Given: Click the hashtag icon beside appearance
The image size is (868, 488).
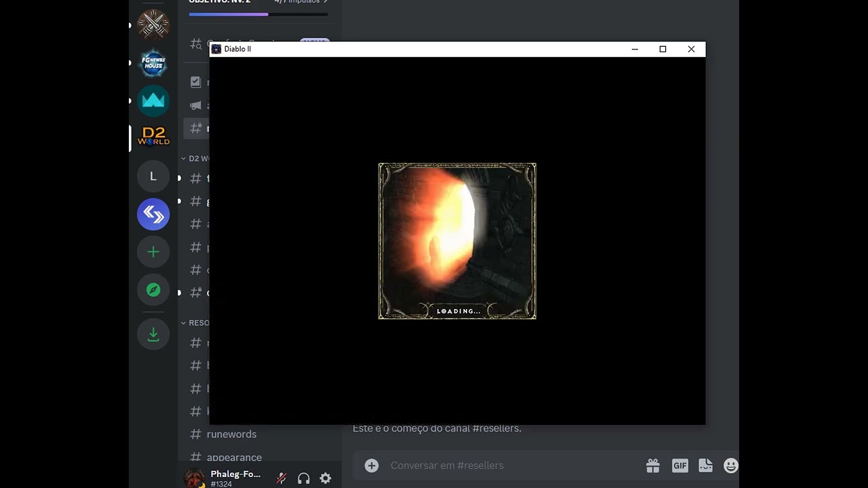Looking at the screenshot, I should [x=195, y=457].
